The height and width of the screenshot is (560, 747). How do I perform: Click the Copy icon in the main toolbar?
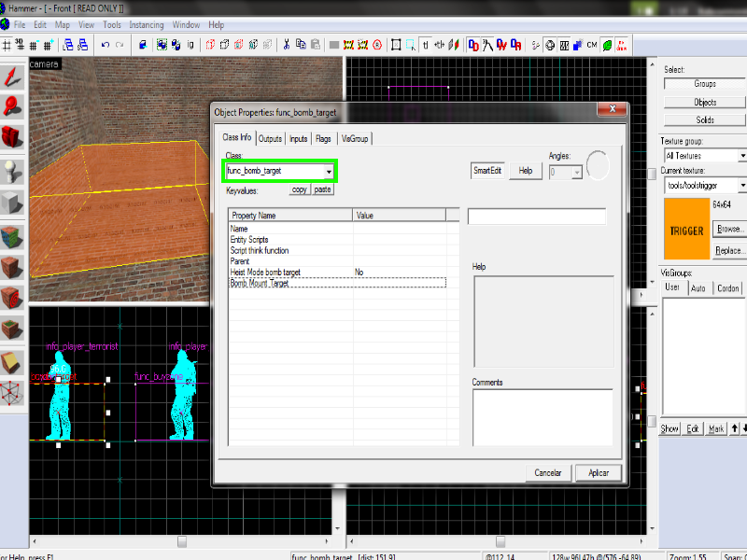tap(301, 45)
